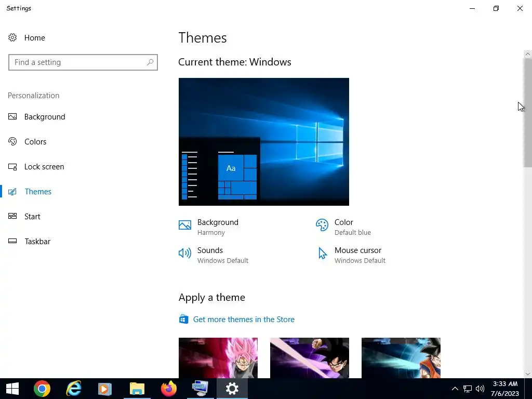Image resolution: width=532 pixels, height=399 pixels.
Task: Click the Taskbar icon in sidebar
Action: coord(12,241)
